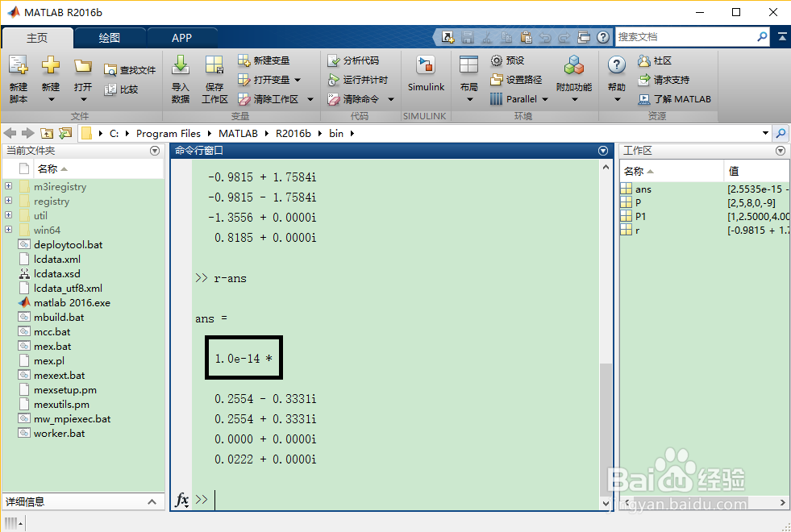
Task: Click the quick access help question icon
Action: (603, 37)
